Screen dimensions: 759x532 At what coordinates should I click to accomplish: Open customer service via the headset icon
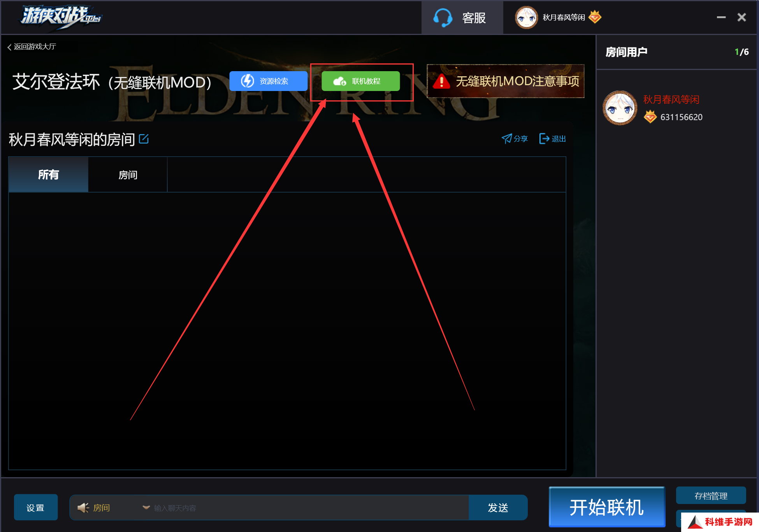pos(443,18)
